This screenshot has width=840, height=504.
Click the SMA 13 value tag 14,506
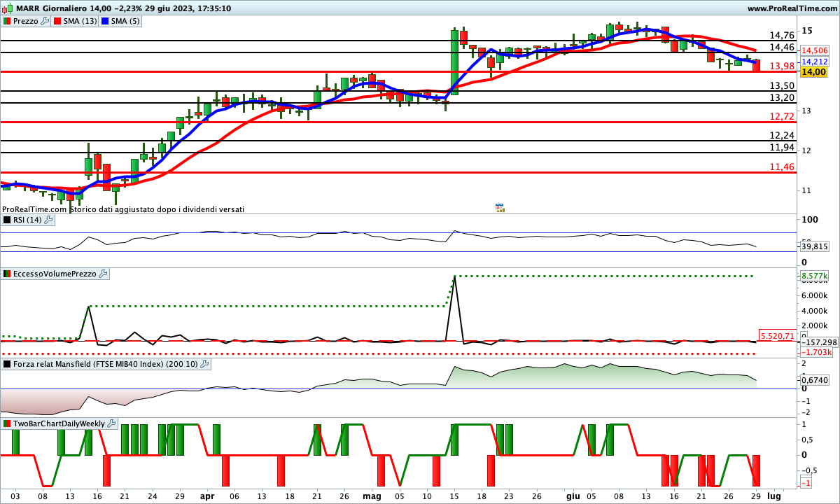tap(815, 50)
